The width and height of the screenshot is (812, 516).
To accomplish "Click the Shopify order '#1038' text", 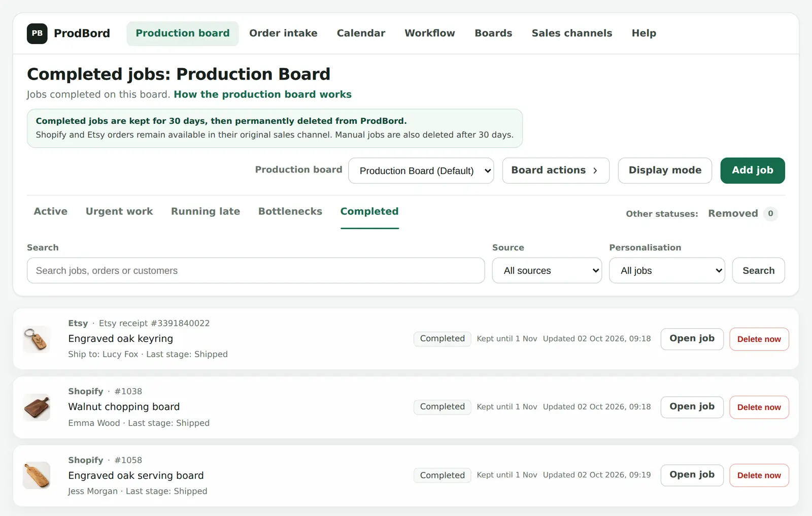I will [x=128, y=391].
